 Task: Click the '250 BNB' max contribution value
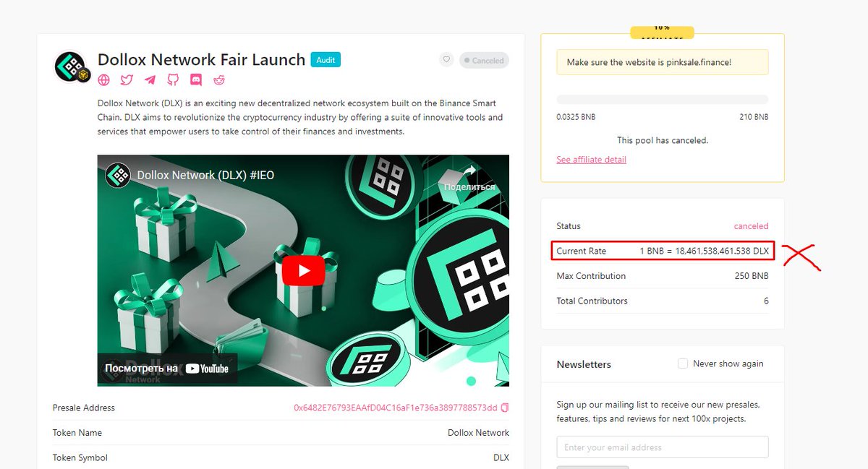click(752, 276)
